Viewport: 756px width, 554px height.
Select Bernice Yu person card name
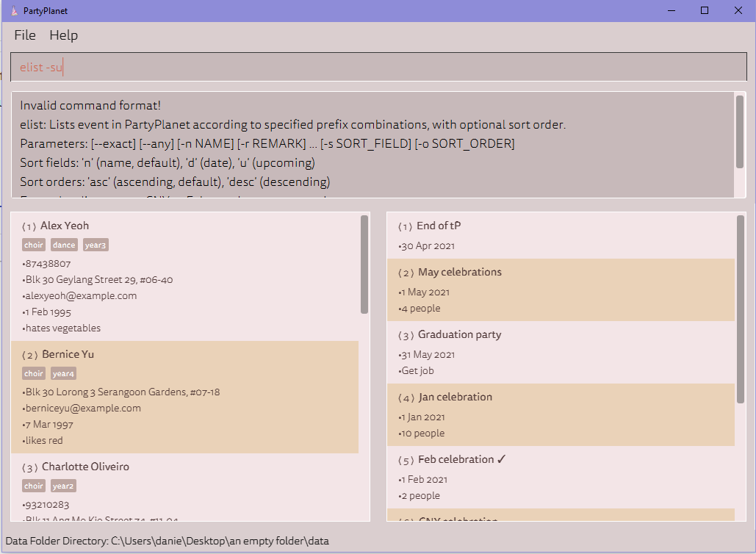click(68, 354)
